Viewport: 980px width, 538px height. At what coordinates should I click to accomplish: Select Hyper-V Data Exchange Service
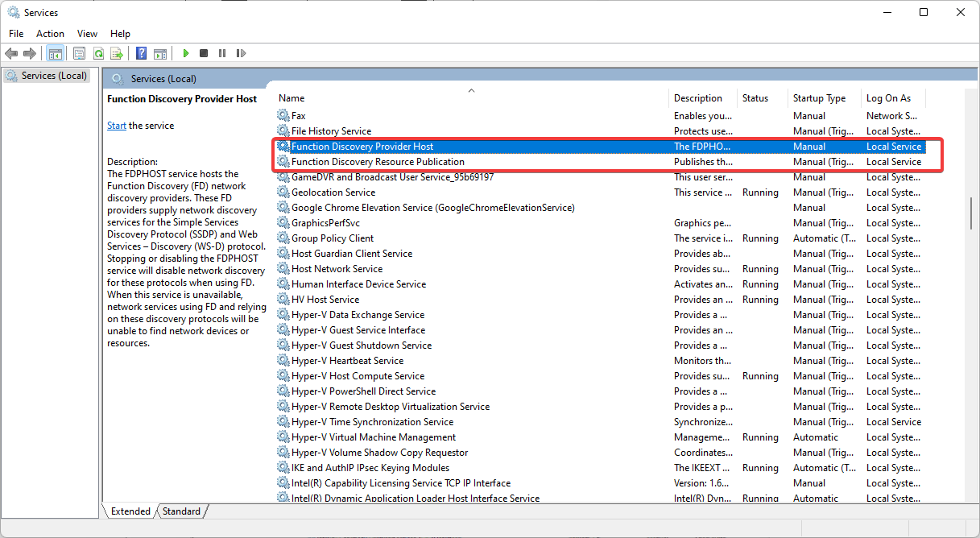pos(600,315)
